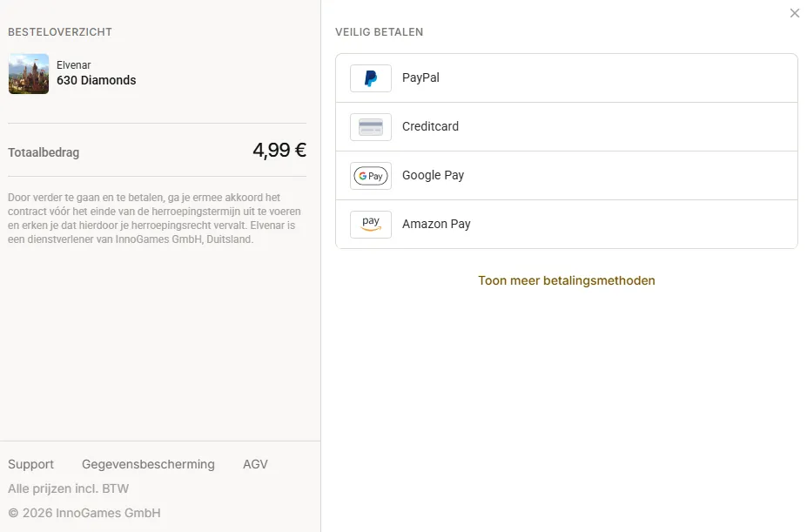Pick the Google Pay option label
Viewport: 807px width, 532px height.
433,175
